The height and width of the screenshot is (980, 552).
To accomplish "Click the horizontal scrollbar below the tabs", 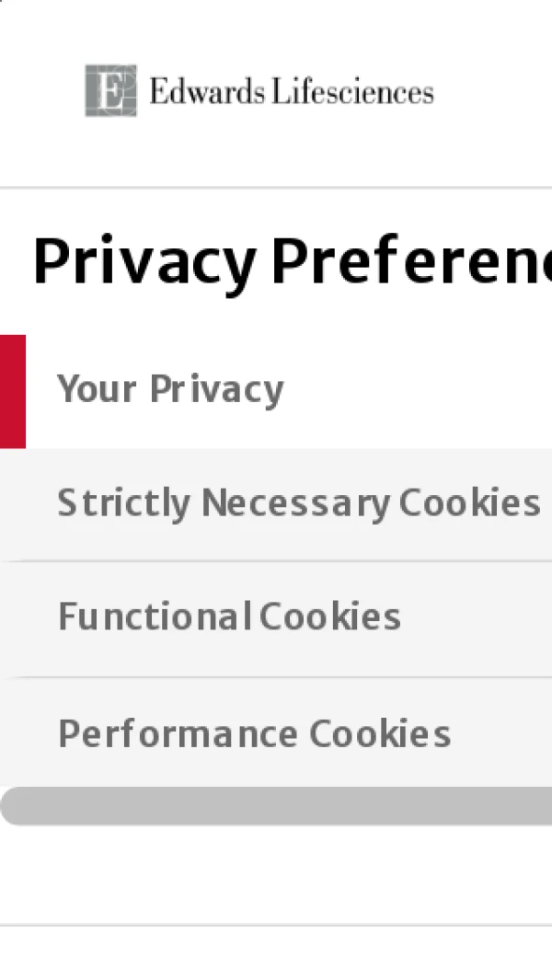I will [x=276, y=806].
